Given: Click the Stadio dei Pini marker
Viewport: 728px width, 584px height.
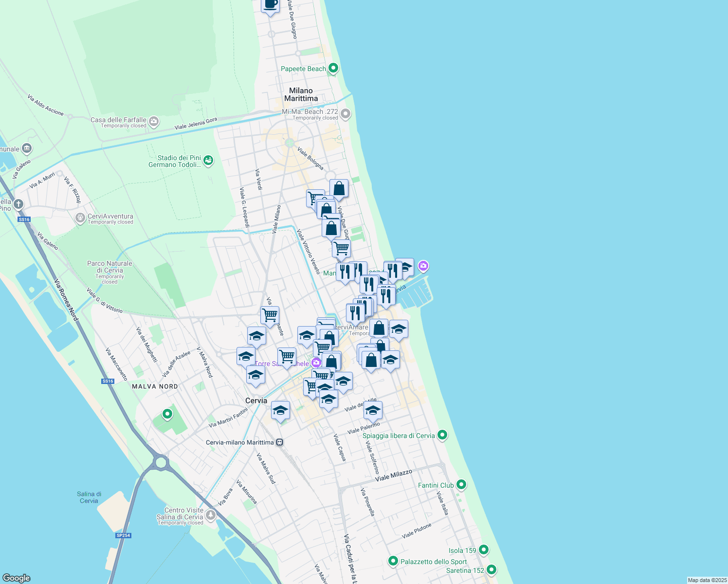Looking at the screenshot, I should pyautogui.click(x=208, y=161).
